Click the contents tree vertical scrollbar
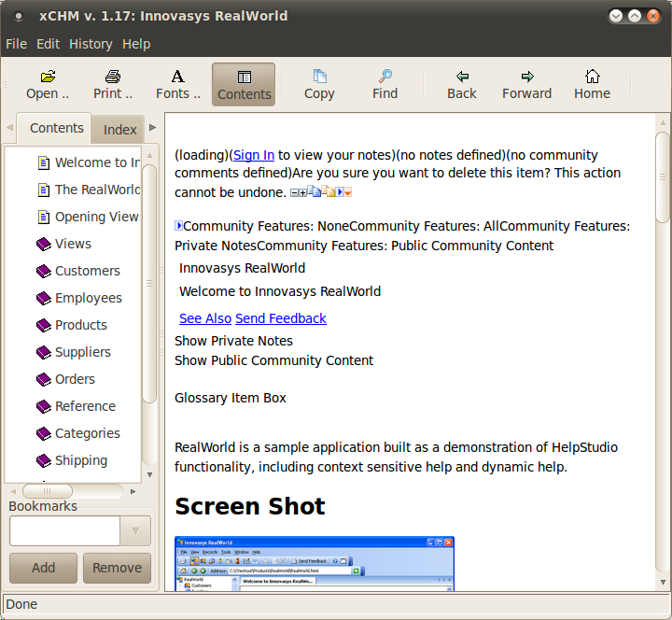The width and height of the screenshot is (672, 620). (x=149, y=284)
